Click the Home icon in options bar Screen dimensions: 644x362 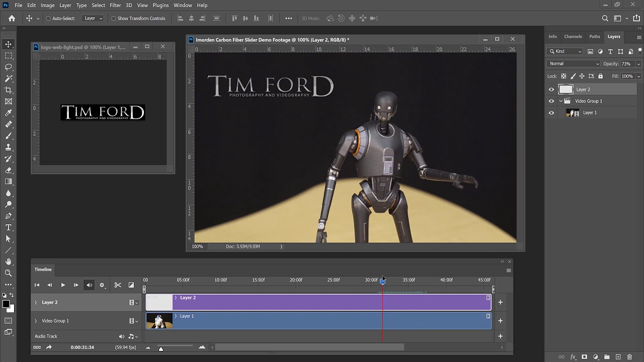(x=12, y=18)
